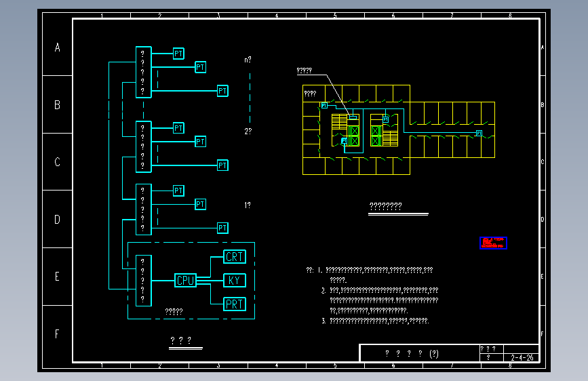The height and width of the screenshot is (381, 588).
Task: Select the drawing number 2-4-26
Action: coord(522,357)
